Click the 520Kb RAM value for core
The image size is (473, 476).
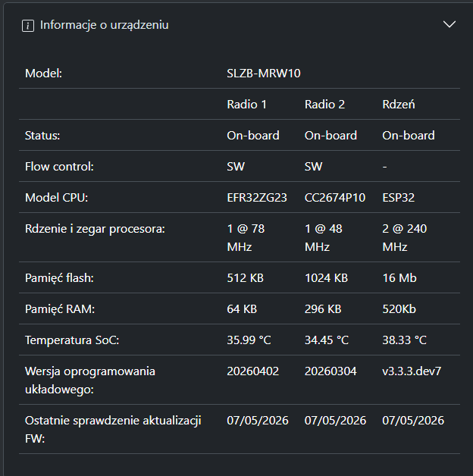(x=399, y=309)
